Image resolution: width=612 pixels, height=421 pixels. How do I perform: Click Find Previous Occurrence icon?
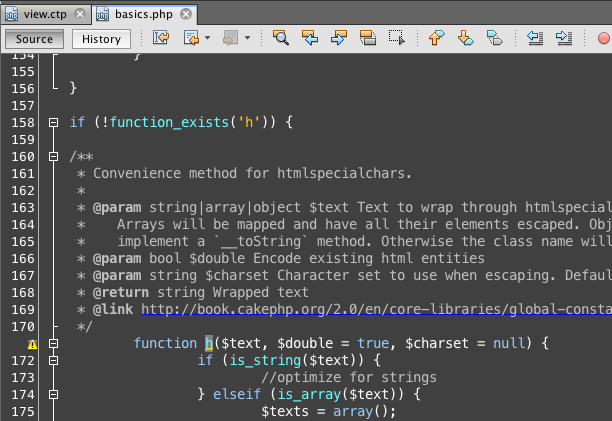310,38
